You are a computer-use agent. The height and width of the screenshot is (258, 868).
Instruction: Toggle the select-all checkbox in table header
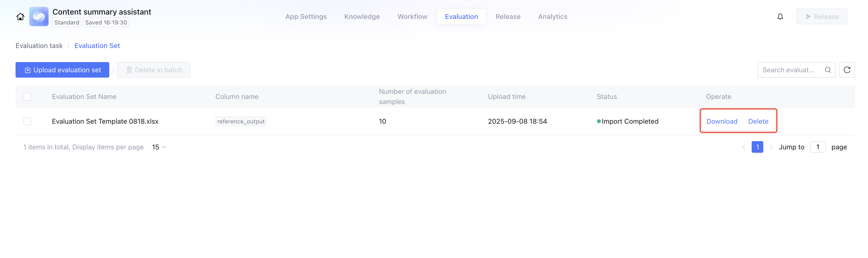point(27,97)
